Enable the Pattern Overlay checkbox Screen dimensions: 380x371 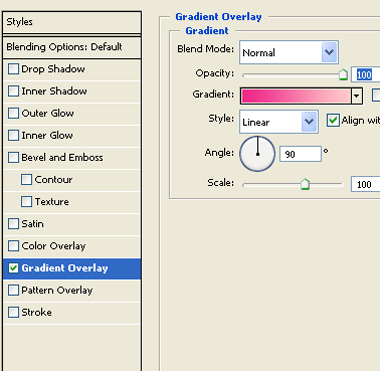[13, 290]
